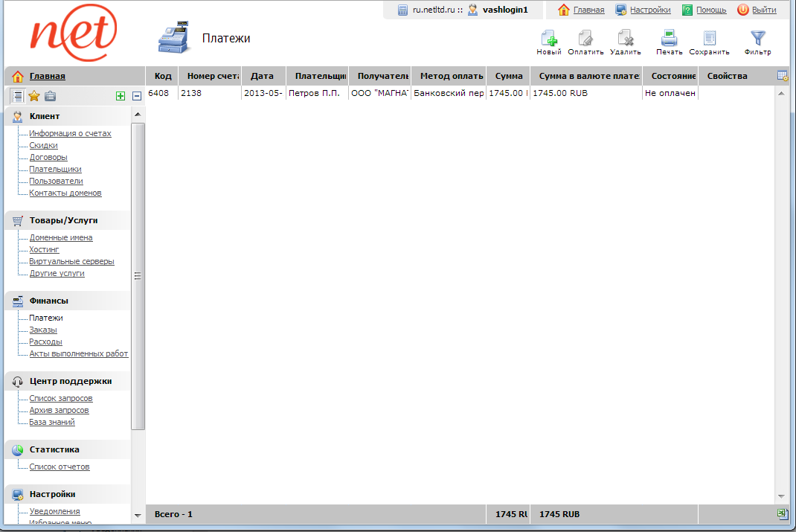Sort table by Сумма column header
The image size is (796, 532).
tap(508, 76)
